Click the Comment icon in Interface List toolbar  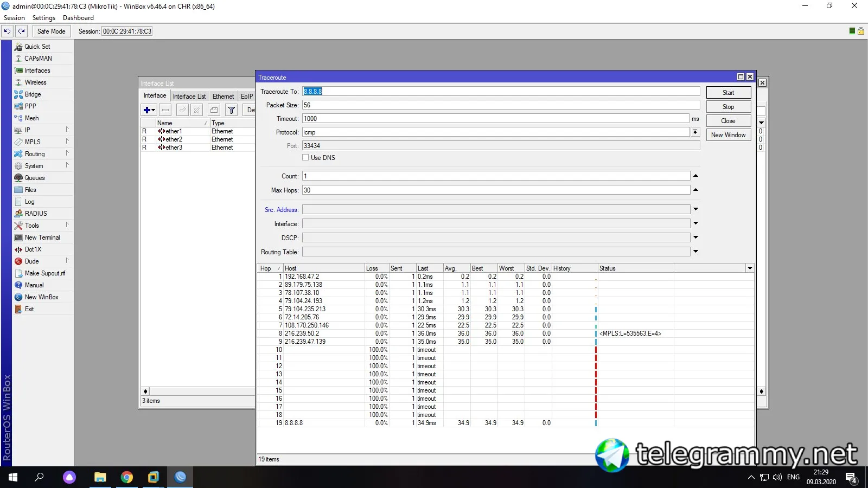click(x=214, y=110)
